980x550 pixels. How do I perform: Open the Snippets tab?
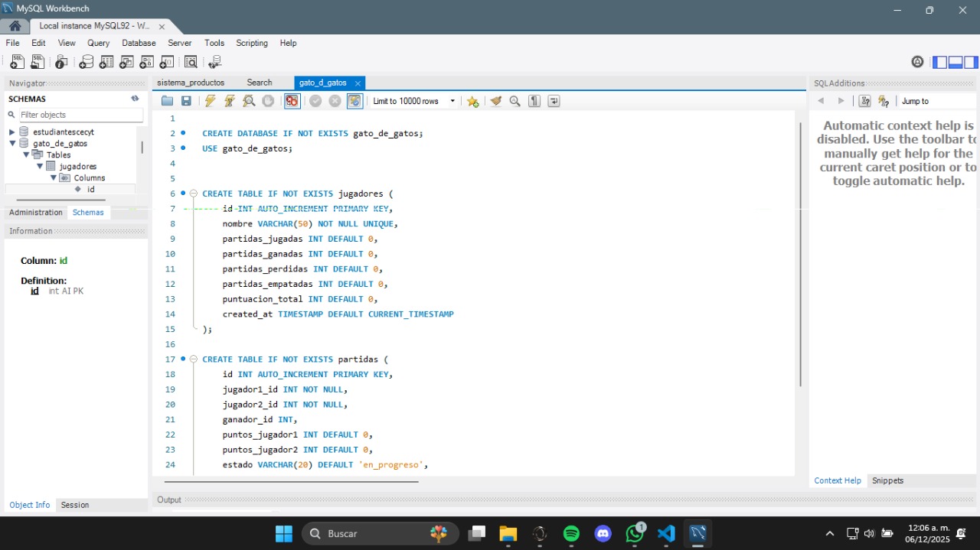click(887, 480)
